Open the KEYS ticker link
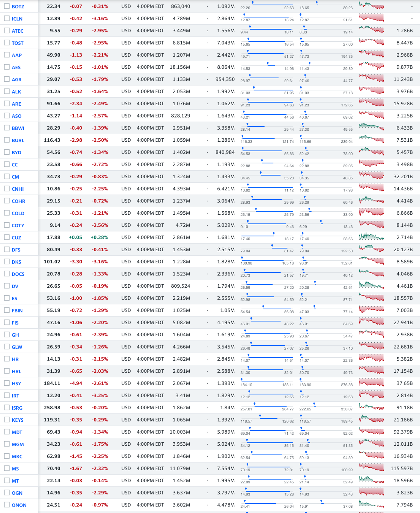Image resolution: width=420 pixels, height=513 pixels. click(x=17, y=420)
